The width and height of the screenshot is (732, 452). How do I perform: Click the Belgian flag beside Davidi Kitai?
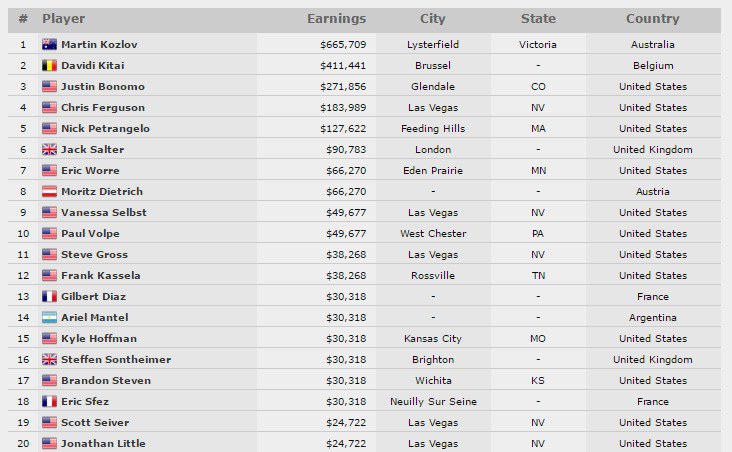[49, 66]
